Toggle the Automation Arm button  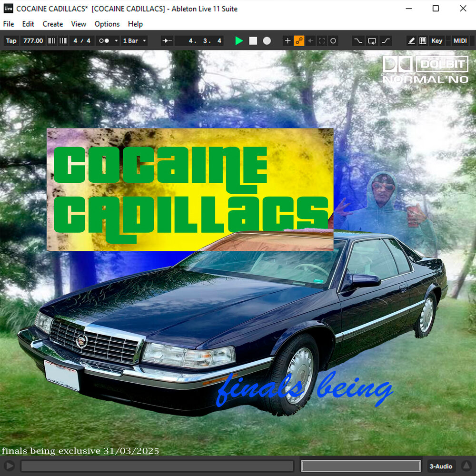point(299,41)
